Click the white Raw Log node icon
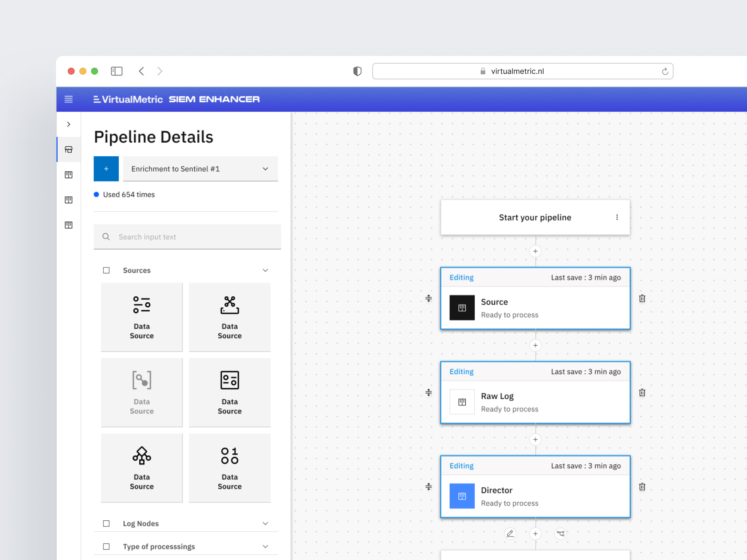 click(462, 402)
